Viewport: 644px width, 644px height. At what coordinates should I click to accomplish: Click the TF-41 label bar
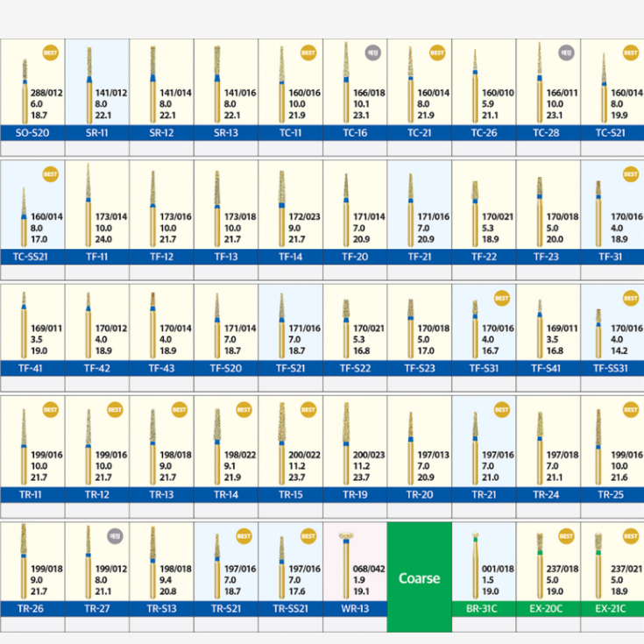(32, 368)
